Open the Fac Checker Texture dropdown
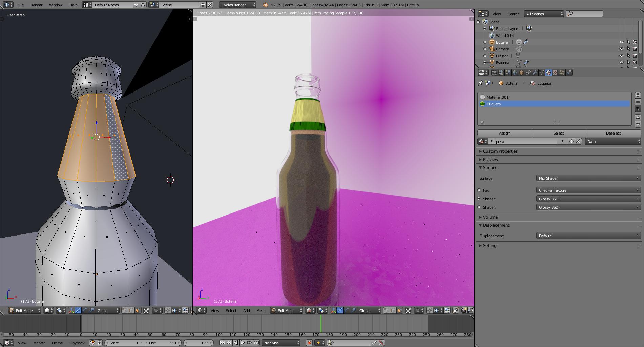Viewport: 644px width, 347px height. [588, 190]
